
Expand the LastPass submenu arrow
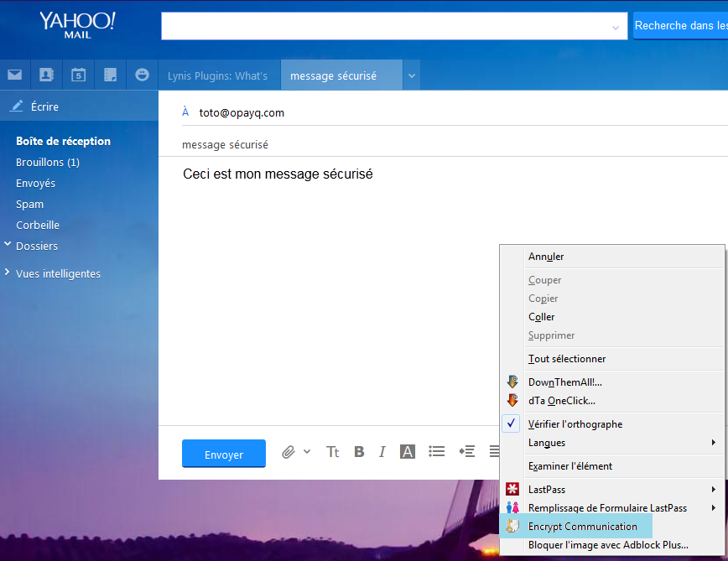coord(714,489)
